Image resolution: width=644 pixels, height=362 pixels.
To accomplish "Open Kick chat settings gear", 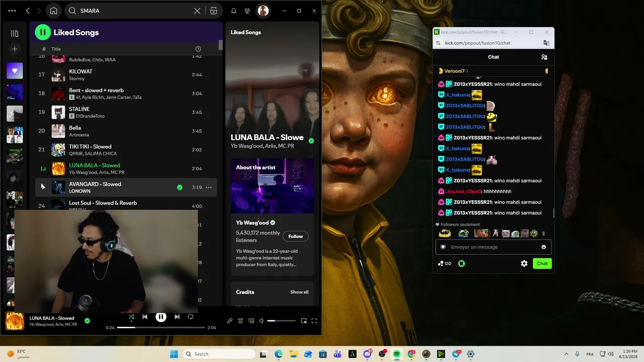I will point(524,263).
